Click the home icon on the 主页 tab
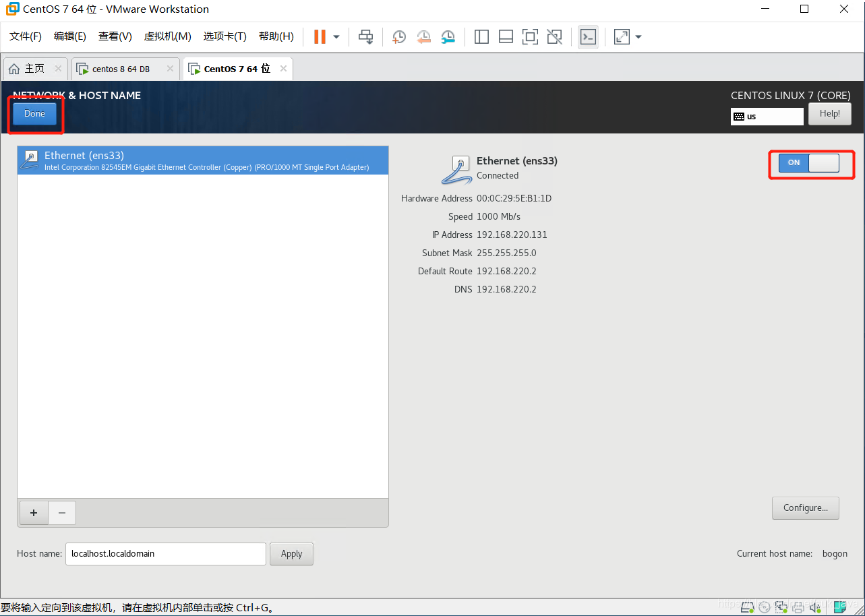 click(x=14, y=69)
